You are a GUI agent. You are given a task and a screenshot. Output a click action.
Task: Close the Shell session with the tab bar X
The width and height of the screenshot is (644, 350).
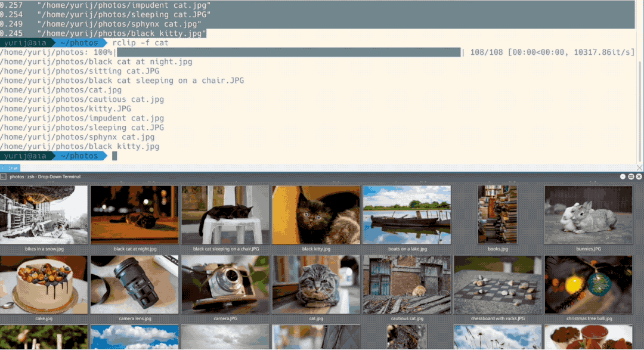[x=639, y=168]
